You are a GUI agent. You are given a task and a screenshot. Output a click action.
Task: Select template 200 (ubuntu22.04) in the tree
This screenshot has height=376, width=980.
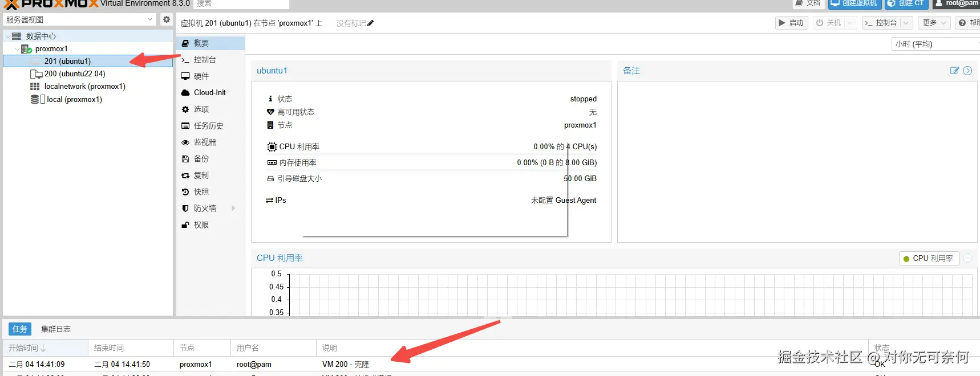75,74
